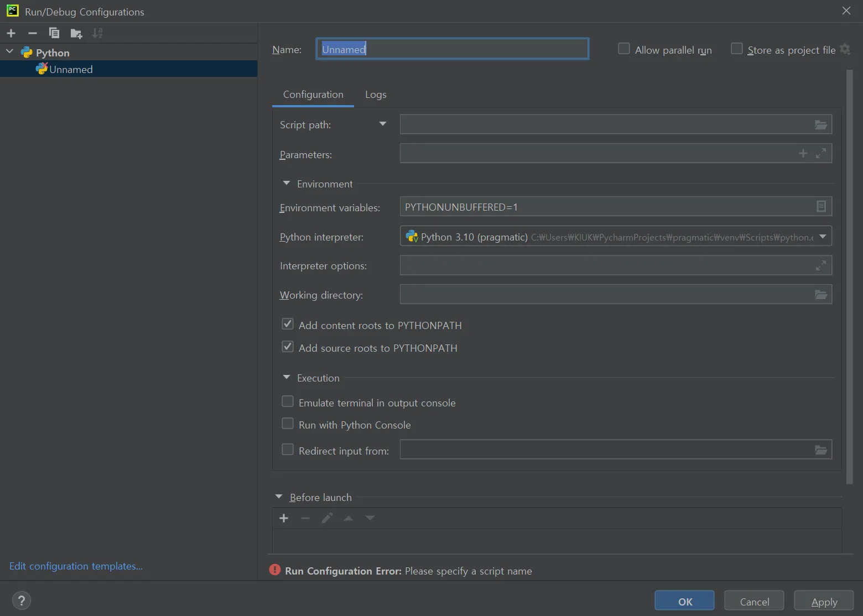Select the Unnamed Python configuration
The image size is (863, 616).
(x=71, y=69)
